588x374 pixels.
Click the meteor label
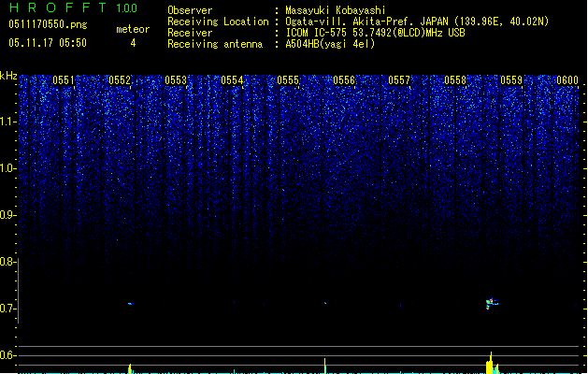click(133, 29)
